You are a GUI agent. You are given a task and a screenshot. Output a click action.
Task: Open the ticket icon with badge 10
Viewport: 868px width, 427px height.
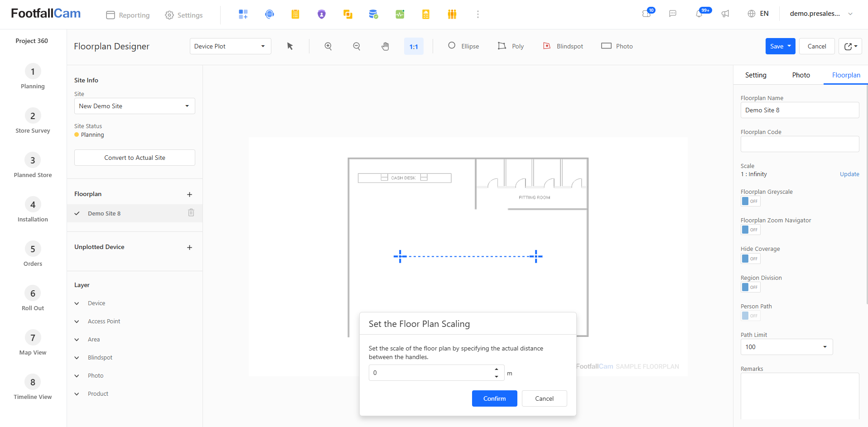(x=647, y=14)
